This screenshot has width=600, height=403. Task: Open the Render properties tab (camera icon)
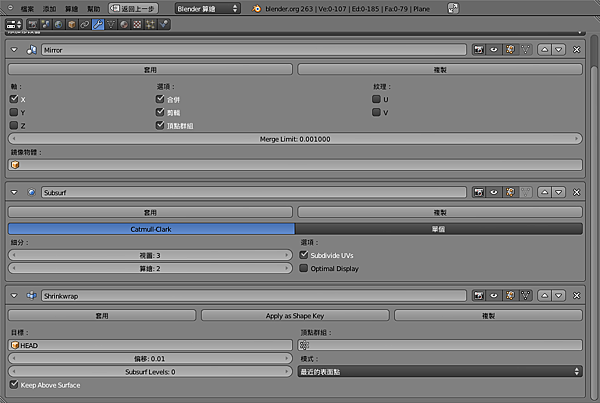33,24
